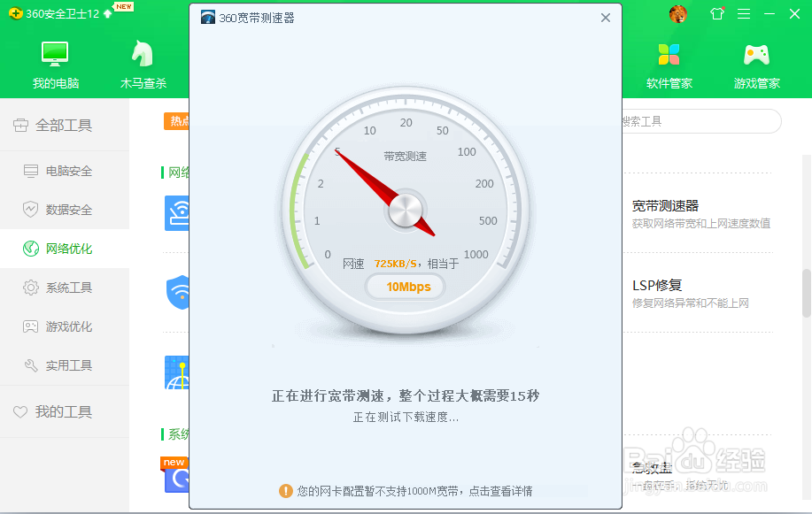Click the 搜索工具 search field
The width and height of the screenshot is (812, 514).
[x=700, y=121]
